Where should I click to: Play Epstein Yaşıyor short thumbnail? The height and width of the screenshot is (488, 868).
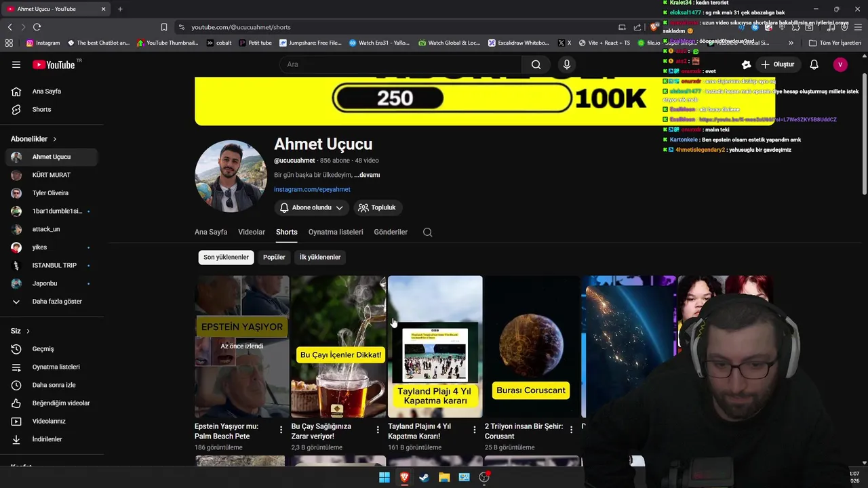tap(242, 346)
